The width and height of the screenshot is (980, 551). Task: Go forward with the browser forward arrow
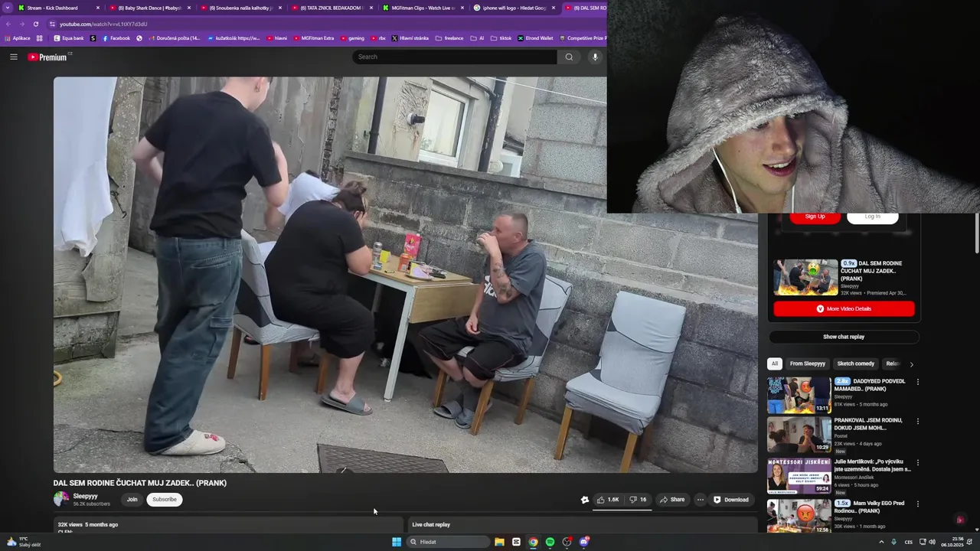21,24
